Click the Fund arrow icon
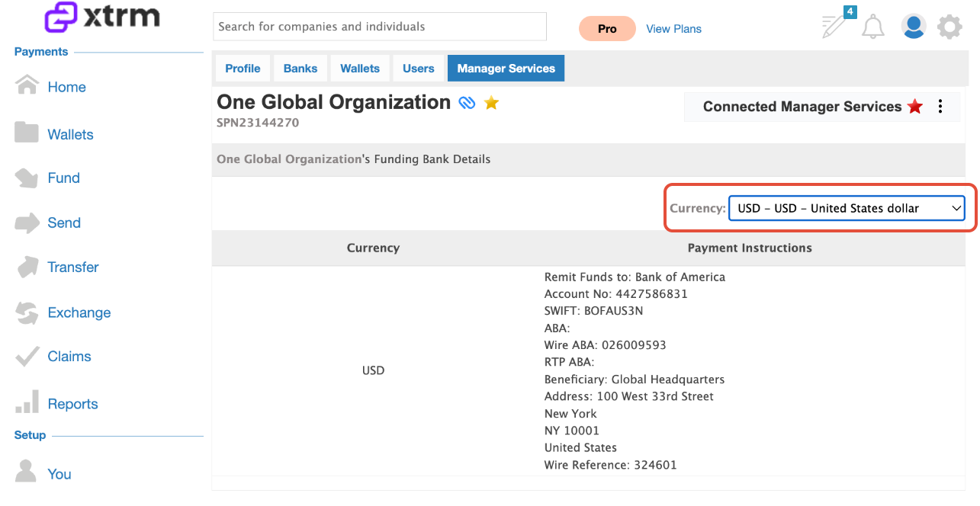The width and height of the screenshot is (980, 506). 27,178
